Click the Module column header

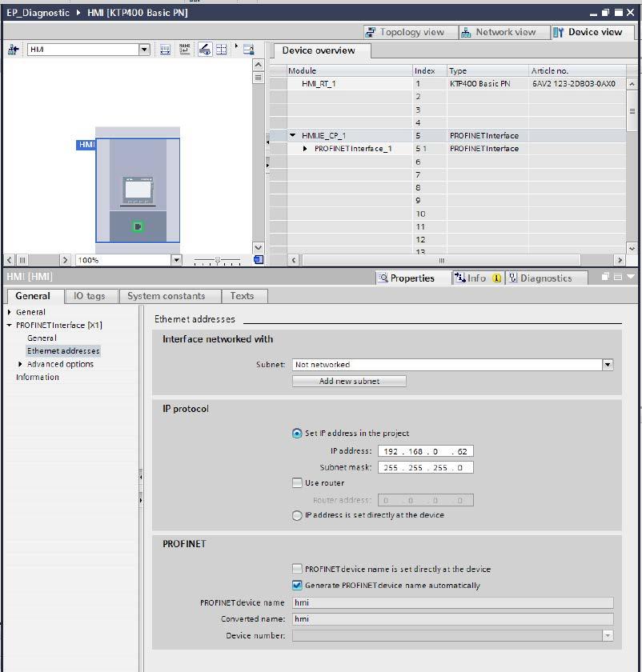350,70
